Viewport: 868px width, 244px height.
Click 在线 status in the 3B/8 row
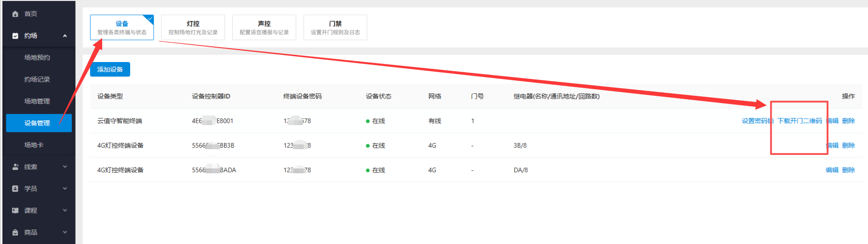pyautogui.click(x=375, y=145)
